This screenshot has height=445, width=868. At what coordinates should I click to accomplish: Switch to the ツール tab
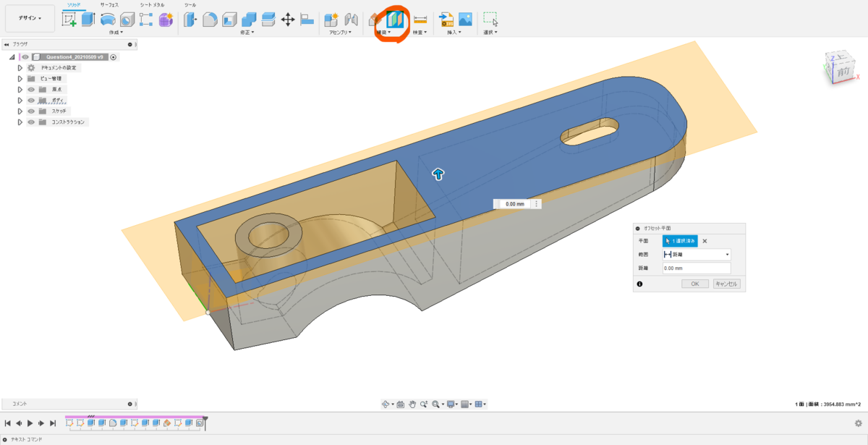(x=190, y=5)
